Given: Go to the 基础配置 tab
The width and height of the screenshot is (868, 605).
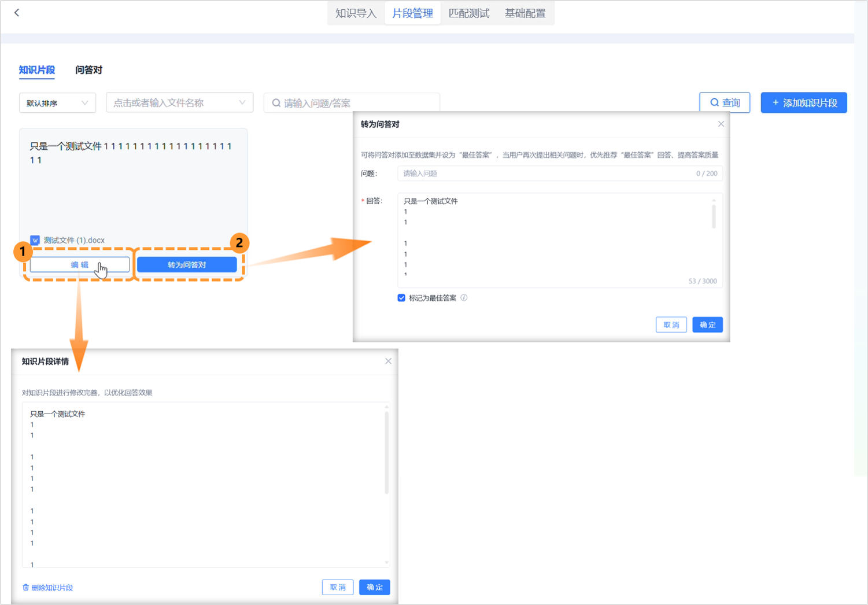Looking at the screenshot, I should coord(525,13).
